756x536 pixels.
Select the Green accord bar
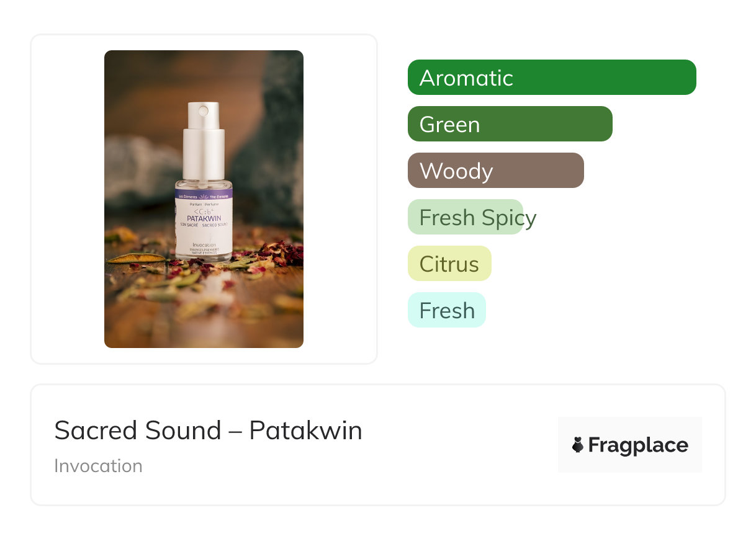pos(510,124)
